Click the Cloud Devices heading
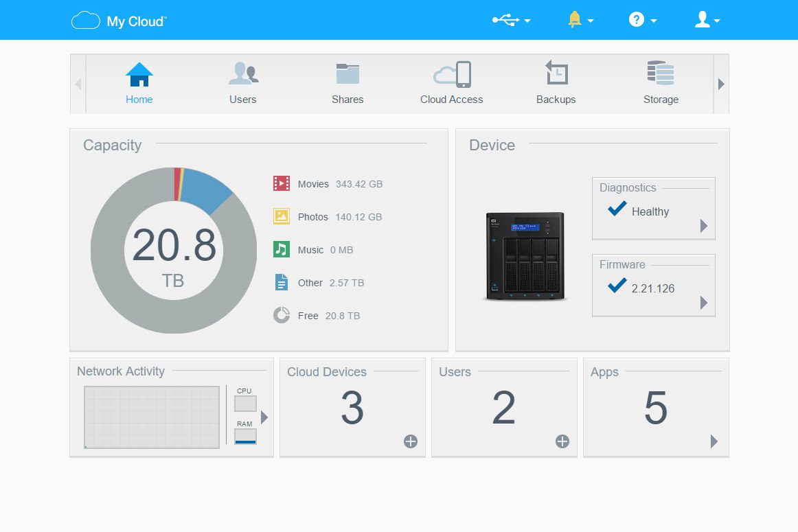798x532 pixels. click(327, 372)
